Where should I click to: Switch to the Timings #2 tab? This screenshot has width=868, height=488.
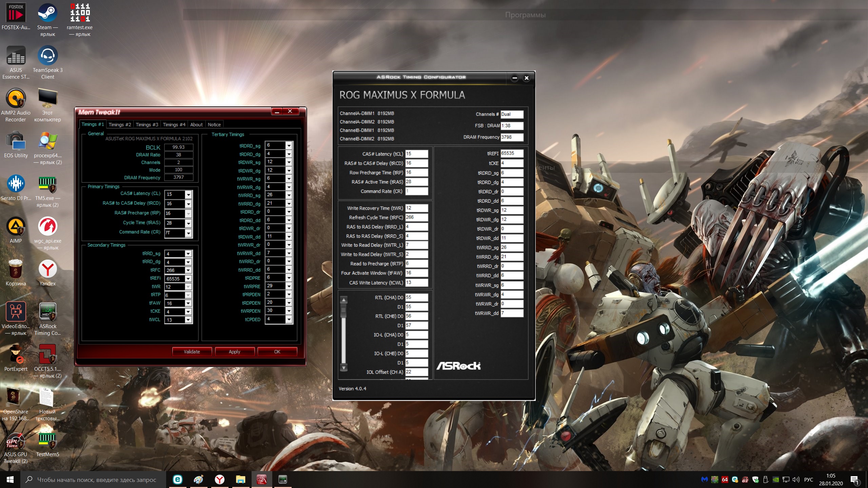[x=120, y=125]
